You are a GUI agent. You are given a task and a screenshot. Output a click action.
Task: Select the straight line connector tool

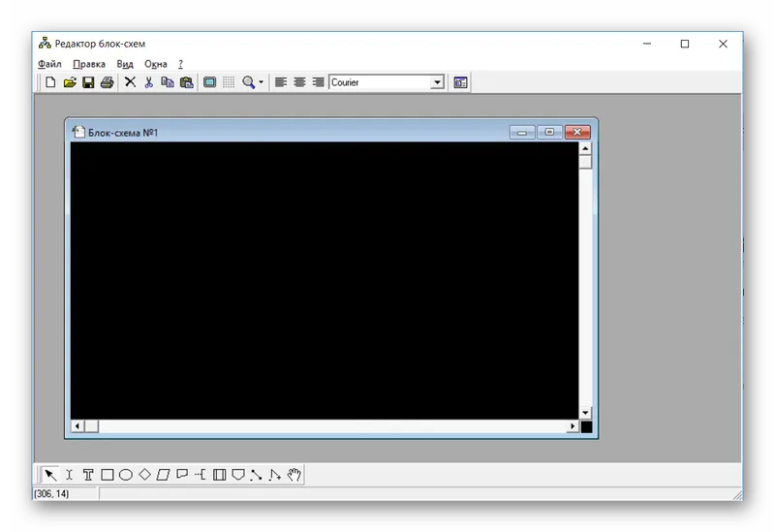click(256, 475)
